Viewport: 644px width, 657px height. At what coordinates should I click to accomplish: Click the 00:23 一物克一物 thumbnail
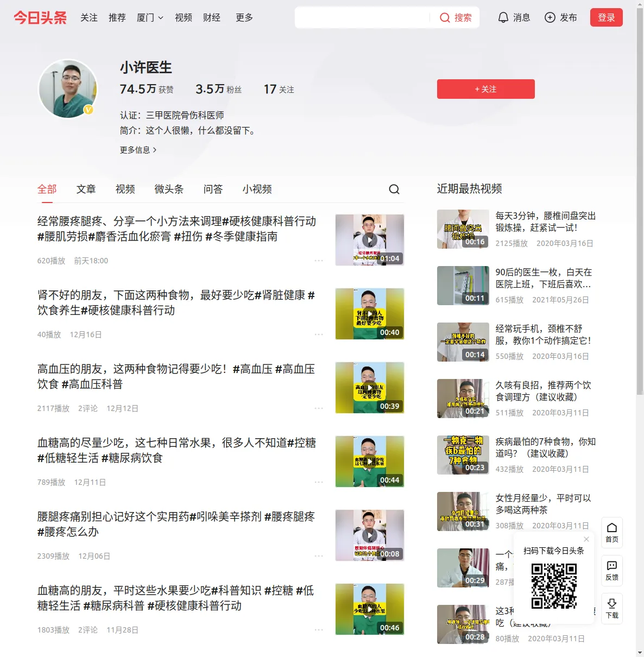click(x=463, y=455)
